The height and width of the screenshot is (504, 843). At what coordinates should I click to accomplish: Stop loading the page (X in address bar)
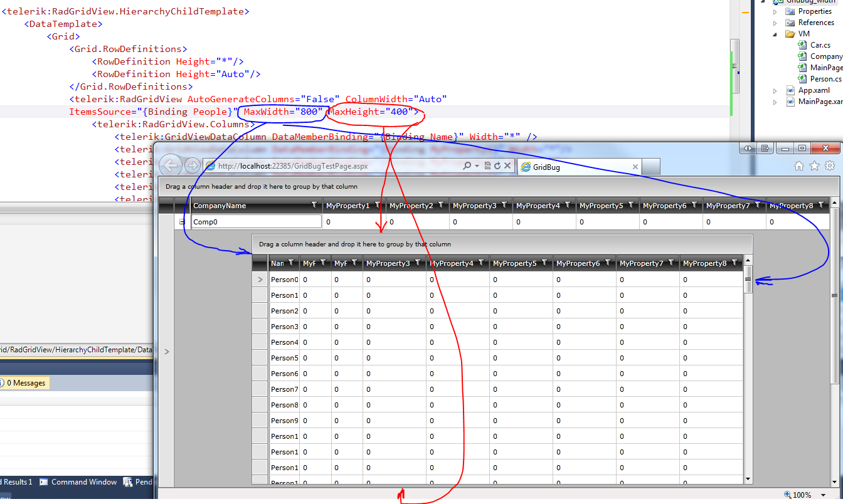tap(506, 166)
